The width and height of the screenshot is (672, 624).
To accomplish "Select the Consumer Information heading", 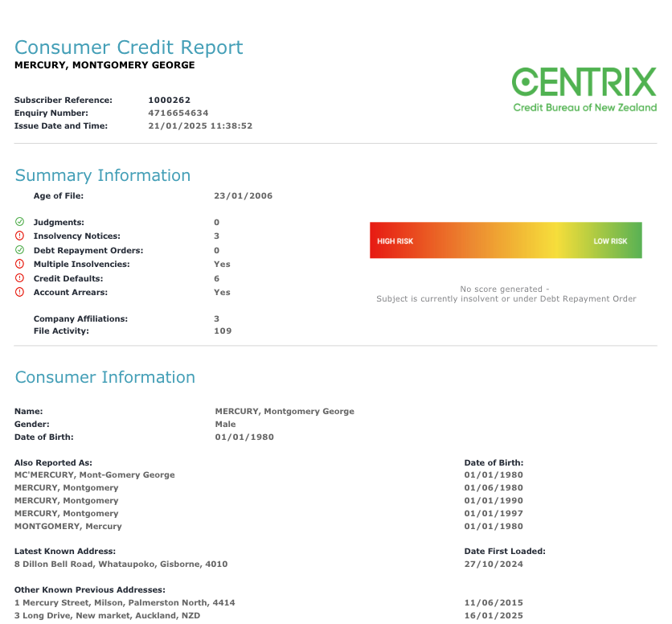I will coord(105,377).
